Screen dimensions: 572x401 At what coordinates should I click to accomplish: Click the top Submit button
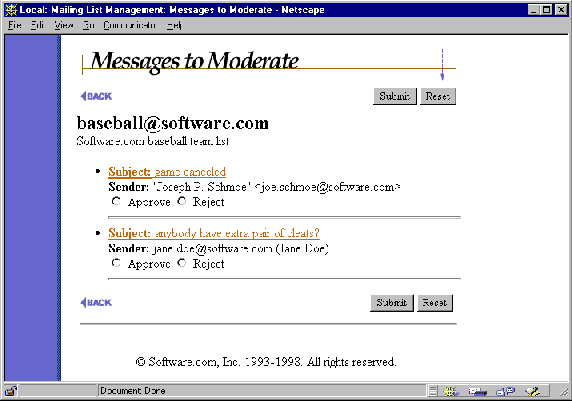coord(395,96)
